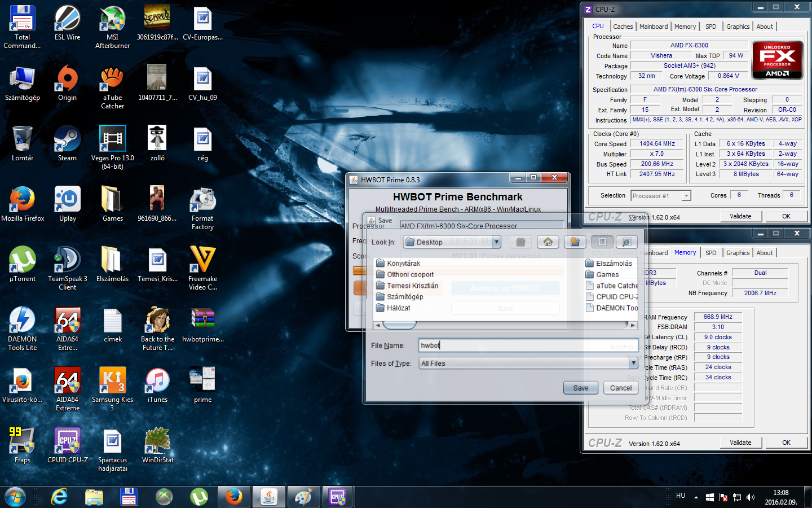This screenshot has width=812, height=508.
Task: Open Freemake Video Converter desktop icon
Action: pyautogui.click(x=203, y=269)
